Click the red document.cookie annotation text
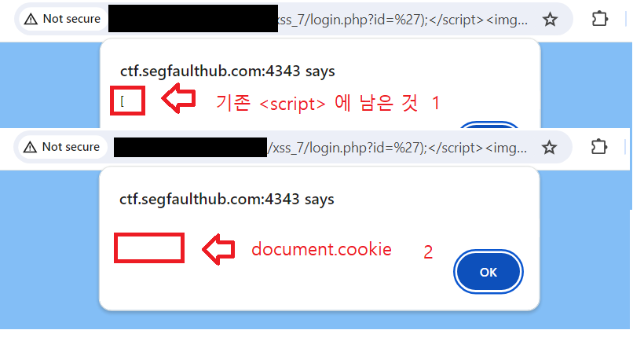The height and width of the screenshot is (363, 644). (x=321, y=249)
